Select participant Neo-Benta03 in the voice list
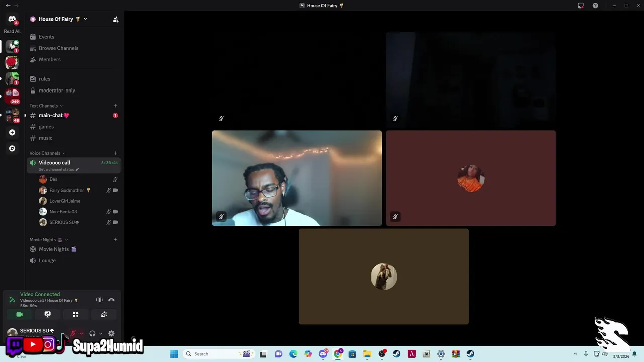Viewport: 644px width, 362px height. (x=78, y=212)
